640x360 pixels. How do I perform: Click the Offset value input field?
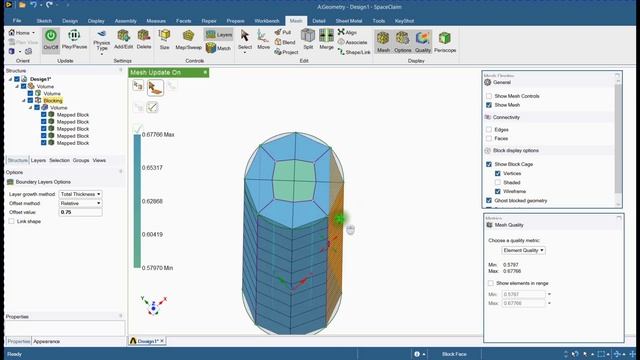[80, 212]
